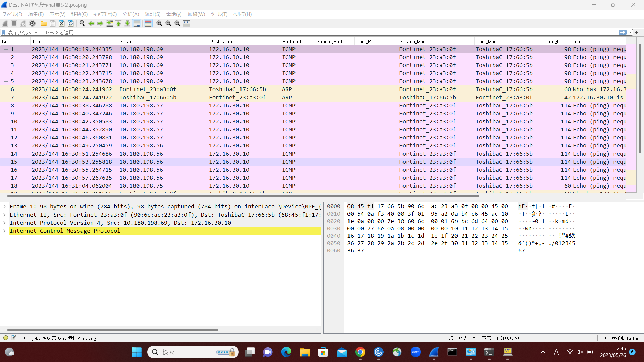644x362 pixels.
Task: Click the Source_Mac column header
Action: [412, 41]
